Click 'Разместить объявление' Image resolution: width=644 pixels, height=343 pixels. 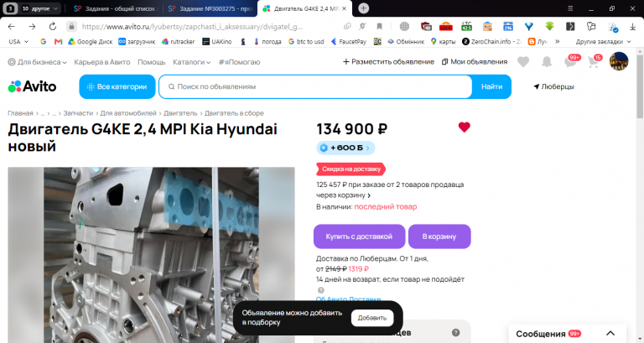388,62
